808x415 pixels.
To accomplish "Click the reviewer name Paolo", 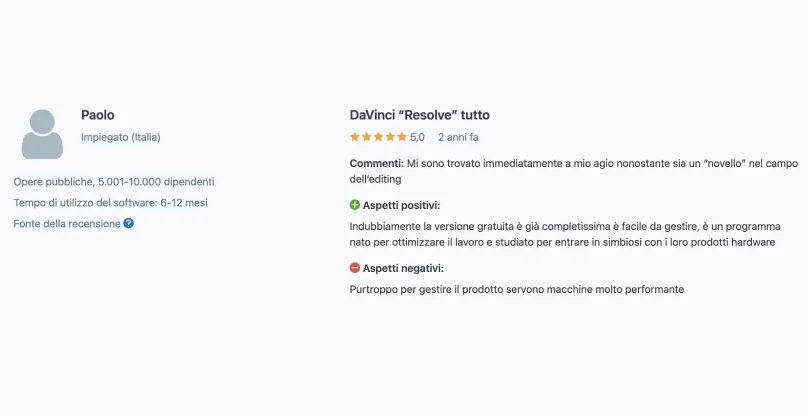I will (x=97, y=115).
